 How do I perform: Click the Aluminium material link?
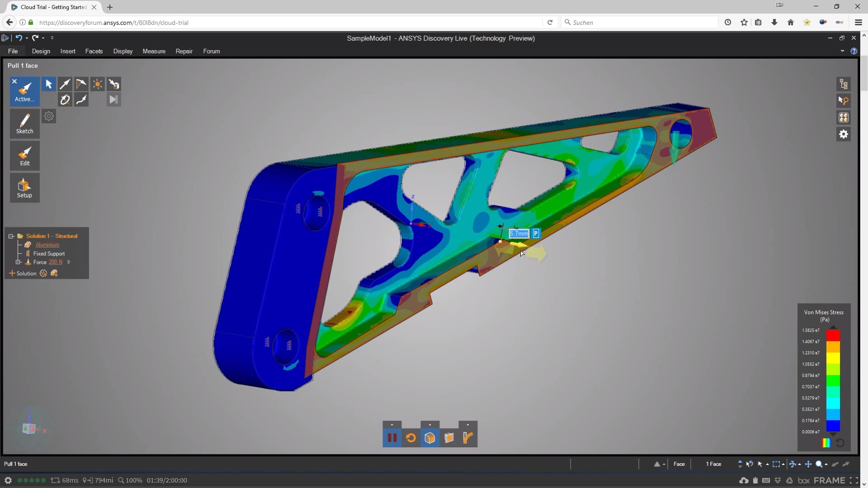click(47, 244)
